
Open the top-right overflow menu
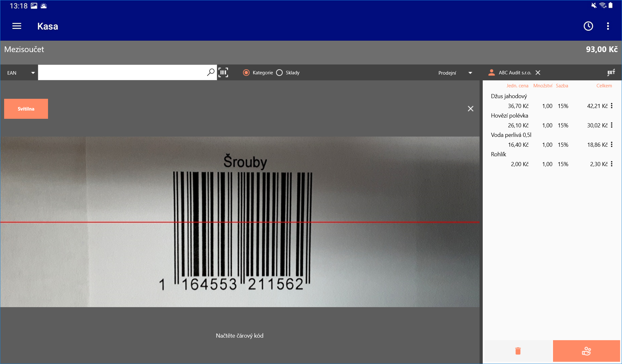[608, 26]
